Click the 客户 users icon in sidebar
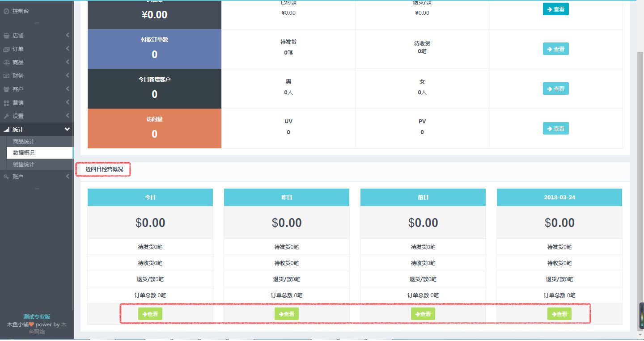Image resolution: width=644 pixels, height=341 pixels. (x=6, y=89)
